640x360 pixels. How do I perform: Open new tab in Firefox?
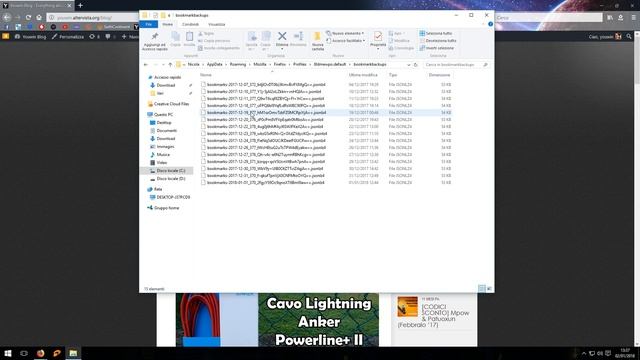tap(80, 5)
